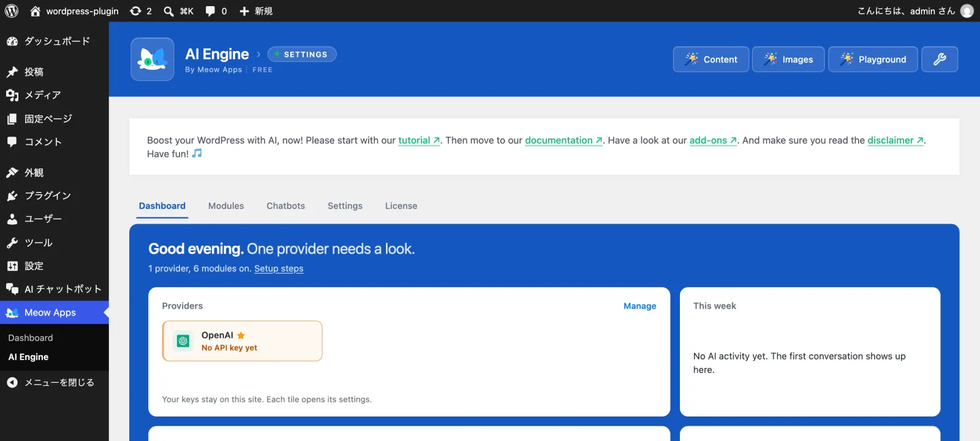The width and height of the screenshot is (980, 441).
Task: Click the AI チャットボット icon in sidebar
Action: click(x=12, y=288)
